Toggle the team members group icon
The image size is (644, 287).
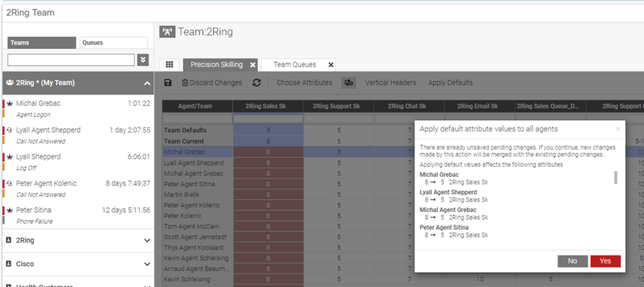[348, 83]
